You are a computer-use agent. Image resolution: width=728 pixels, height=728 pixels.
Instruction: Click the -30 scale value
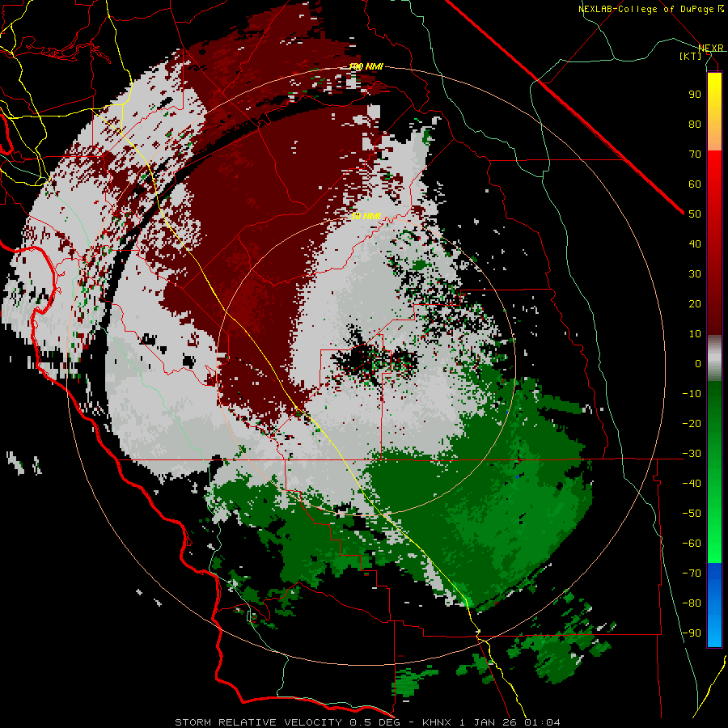[x=692, y=454]
